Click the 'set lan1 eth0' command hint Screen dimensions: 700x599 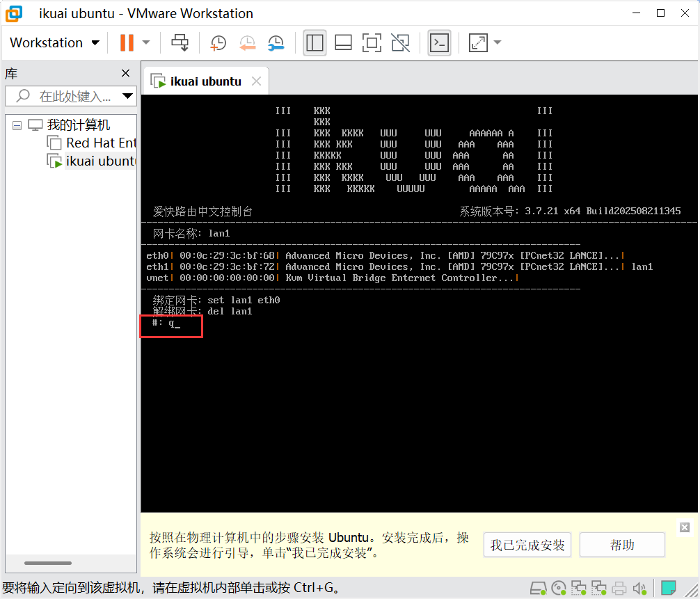point(244,301)
